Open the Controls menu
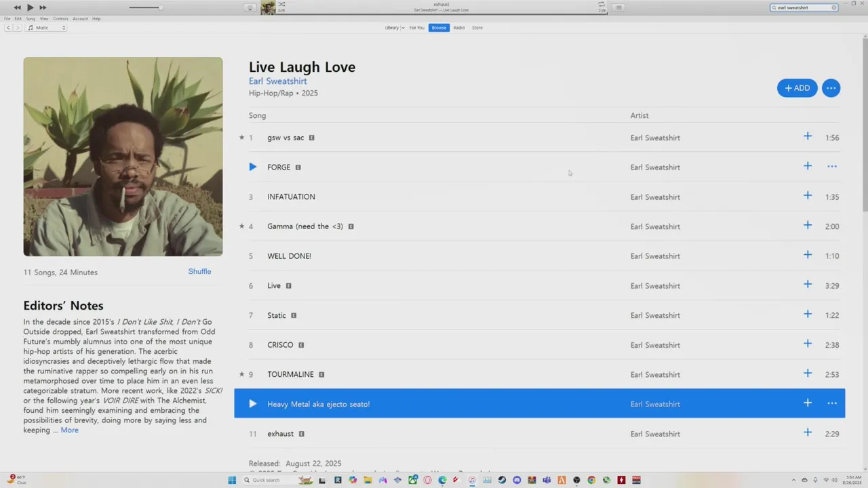Screen dimensions: 868x488 pyautogui.click(x=60, y=18)
